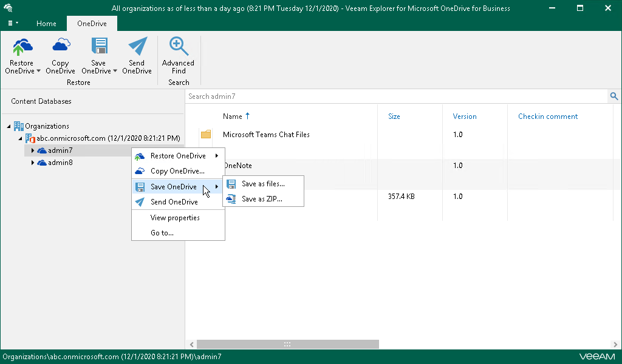Click the status bar path text
Image resolution: width=622 pixels, height=364 pixels.
coord(112,357)
